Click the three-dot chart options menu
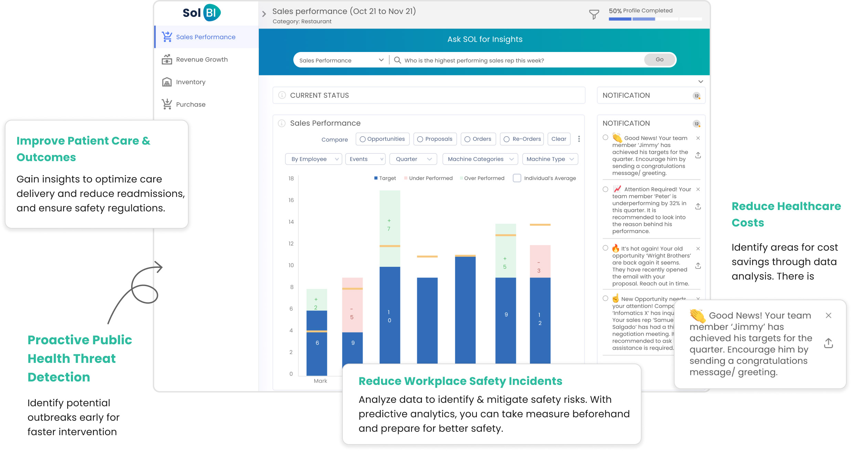Screen dimensions: 868x451 point(579,139)
